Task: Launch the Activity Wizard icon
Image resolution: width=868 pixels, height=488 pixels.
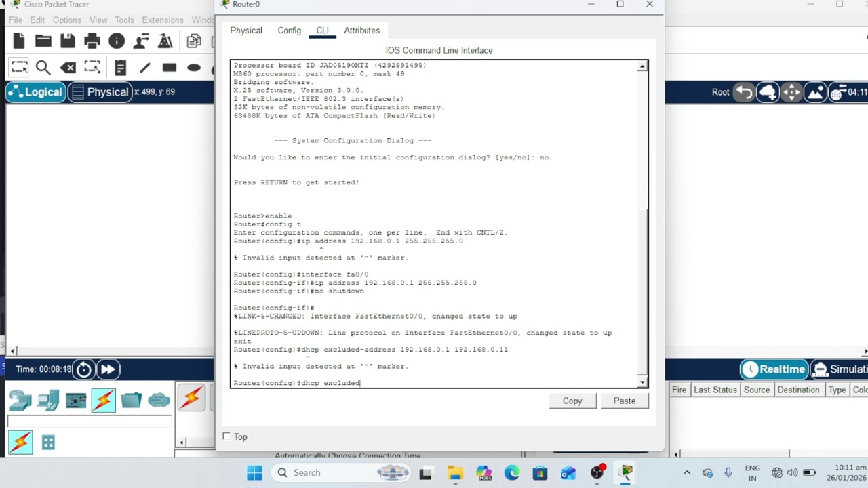Action: click(165, 41)
